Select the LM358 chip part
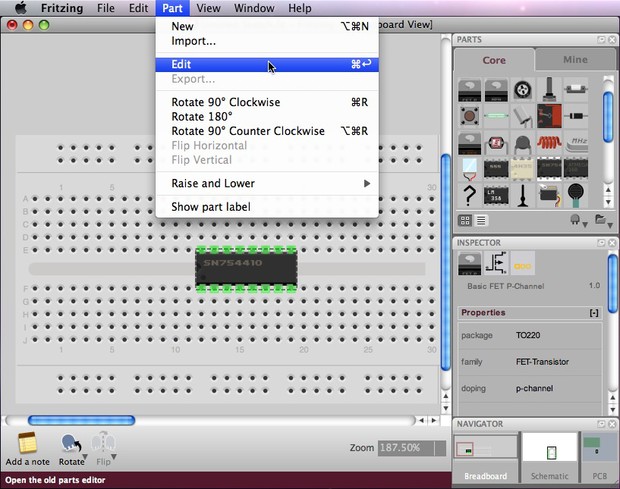The height and width of the screenshot is (489, 620). 496,196
